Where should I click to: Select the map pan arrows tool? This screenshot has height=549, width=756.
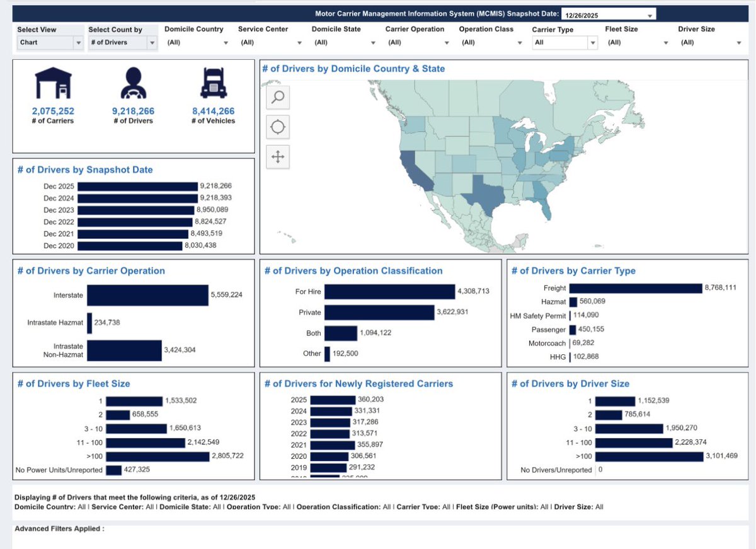tap(278, 157)
